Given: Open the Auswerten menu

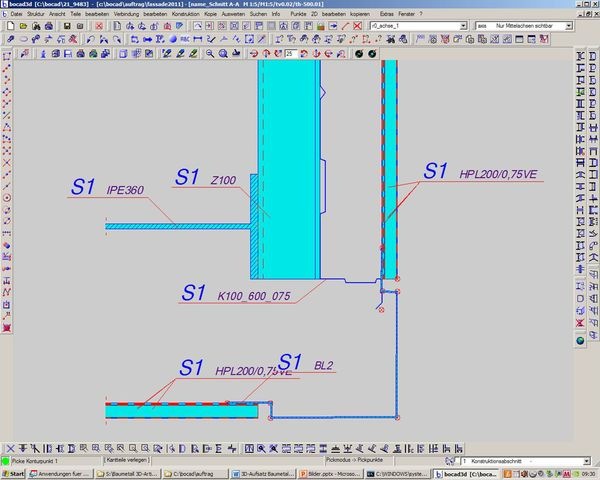Looking at the screenshot, I should pos(232,14).
